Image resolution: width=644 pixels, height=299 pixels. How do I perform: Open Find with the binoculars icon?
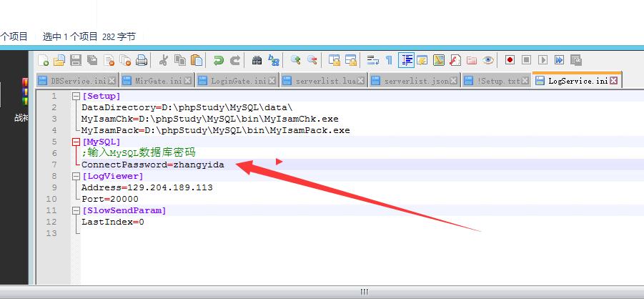coord(257,61)
